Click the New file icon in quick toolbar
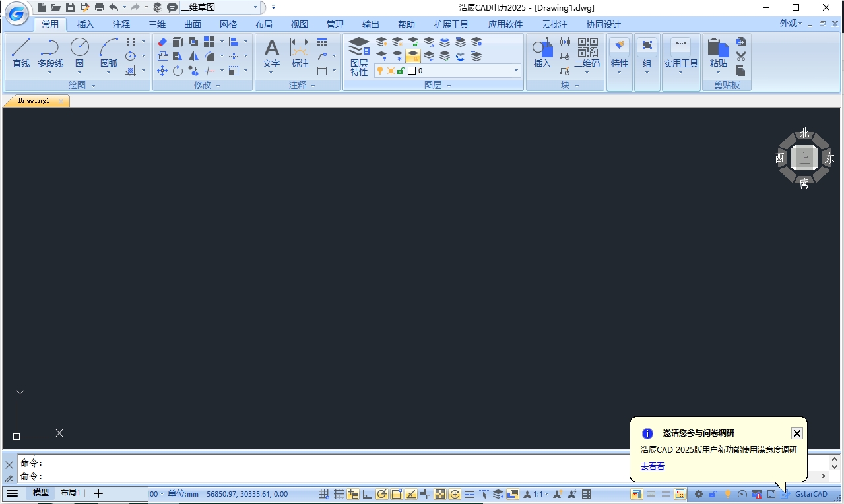The width and height of the screenshot is (844, 504). coord(42,7)
